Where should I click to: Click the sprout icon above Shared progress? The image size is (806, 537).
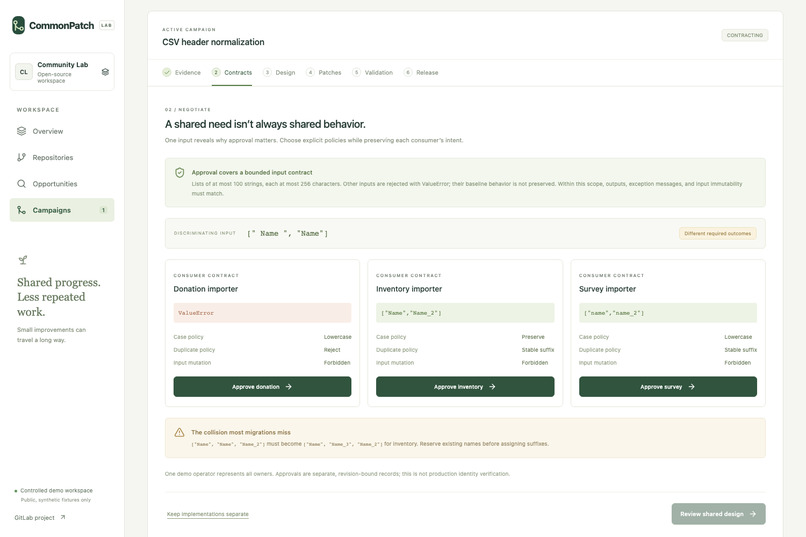tap(23, 260)
